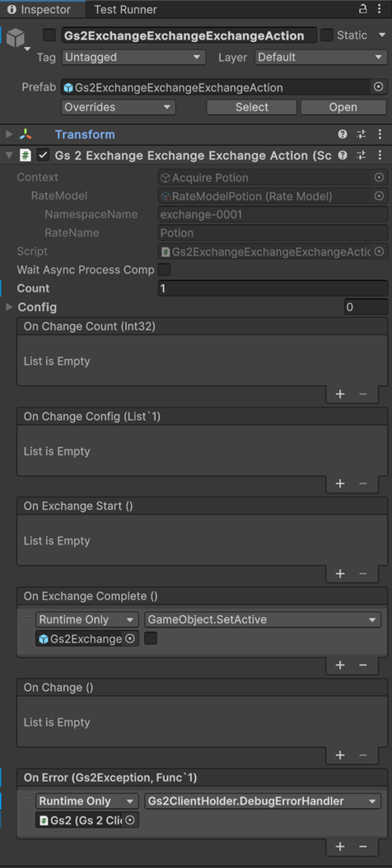This screenshot has width=392, height=868.
Task: Add listener with plus under On Change Count
Action: tap(340, 394)
